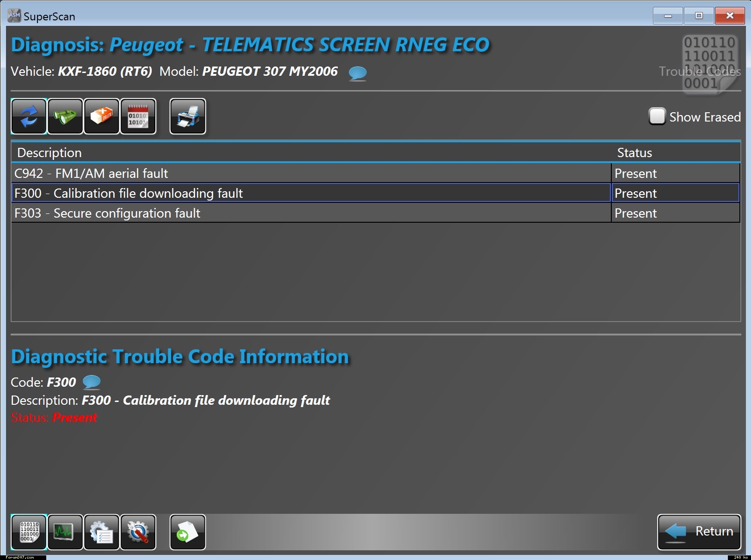
Task: Select the C942 FM1/AM aerial fault row
Action: click(x=311, y=173)
